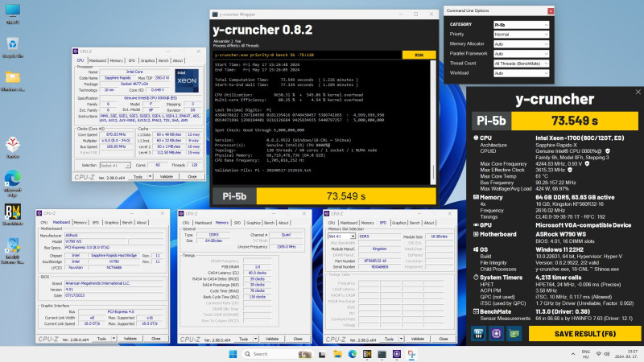Click the Intel Xeon logo in CPU-Z
The height and width of the screenshot is (362, 644).
tap(187, 80)
